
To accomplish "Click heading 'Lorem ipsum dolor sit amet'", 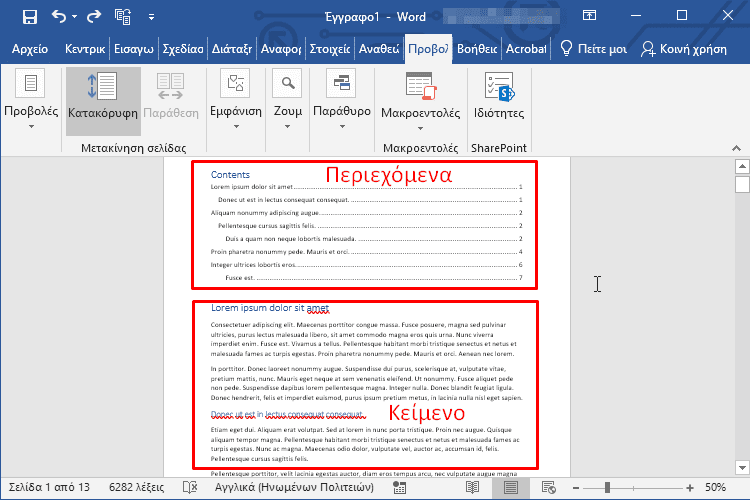I will (x=270, y=308).
